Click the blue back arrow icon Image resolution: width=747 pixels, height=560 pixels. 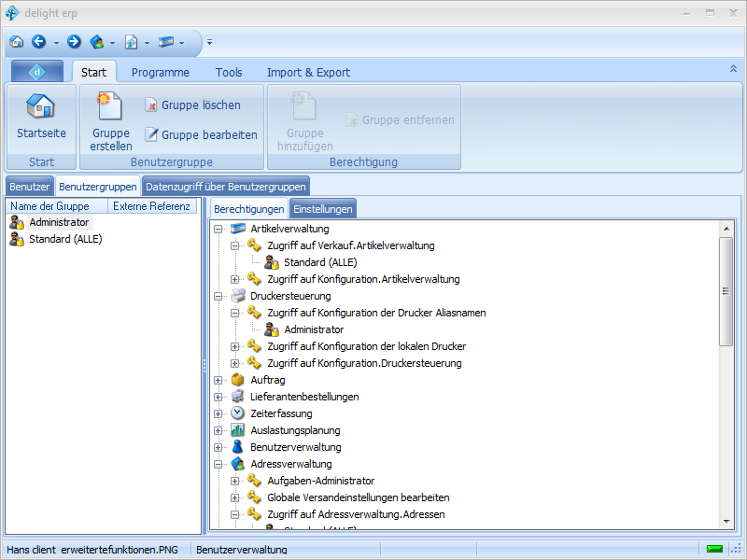pyautogui.click(x=38, y=42)
